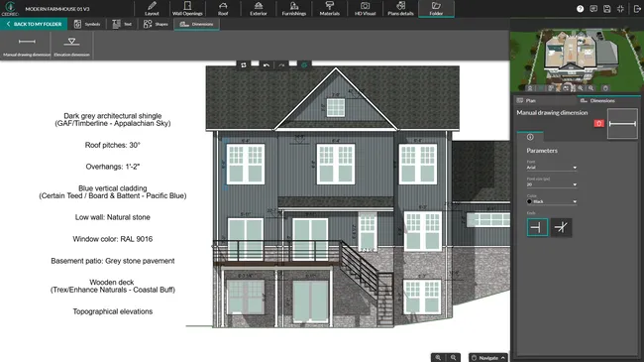Click the black color swatch circle
644x362 pixels.
(x=529, y=201)
